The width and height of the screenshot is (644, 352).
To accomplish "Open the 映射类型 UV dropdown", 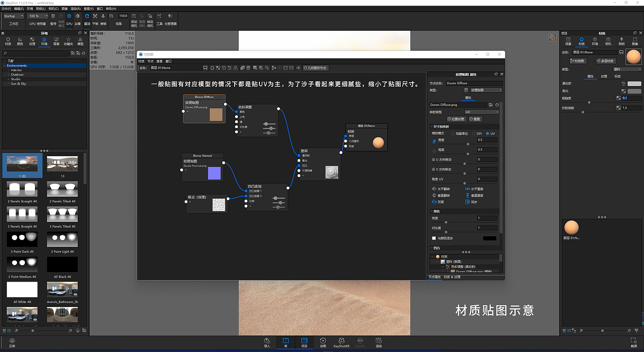I will pos(481,112).
